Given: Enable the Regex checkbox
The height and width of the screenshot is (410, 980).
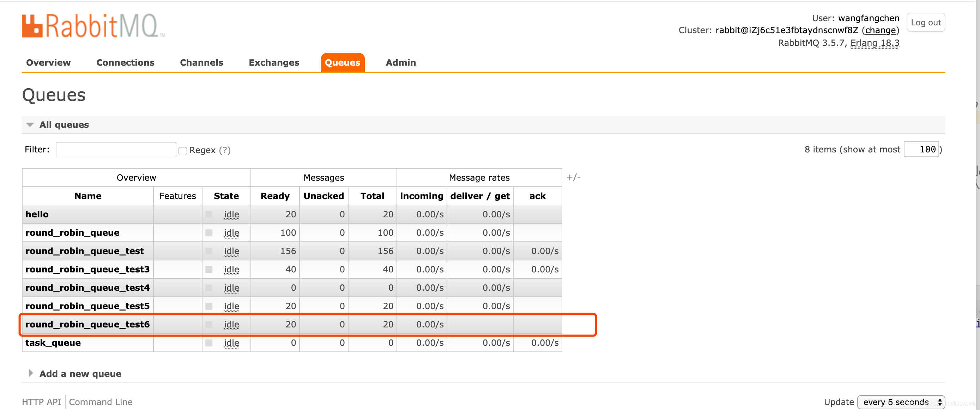Looking at the screenshot, I should pos(183,151).
